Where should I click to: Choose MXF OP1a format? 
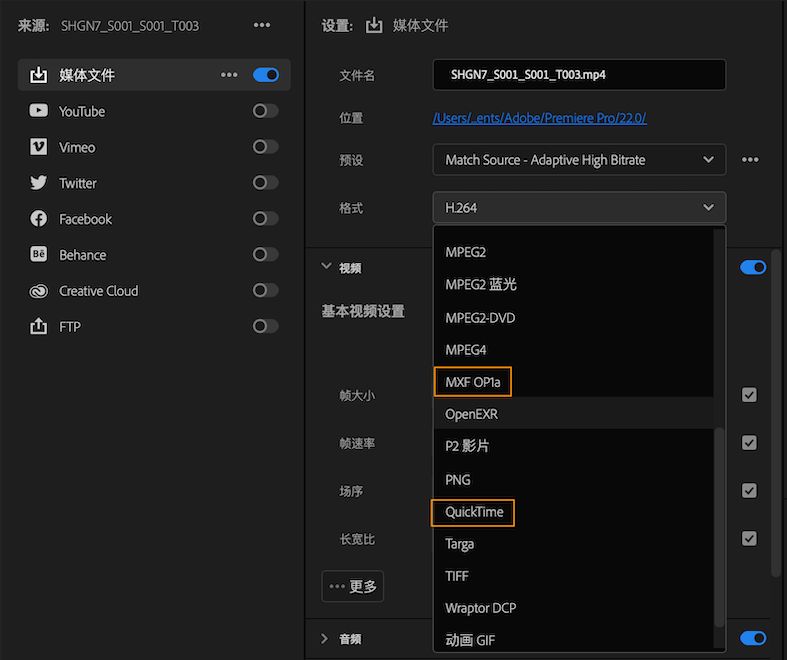click(x=473, y=381)
